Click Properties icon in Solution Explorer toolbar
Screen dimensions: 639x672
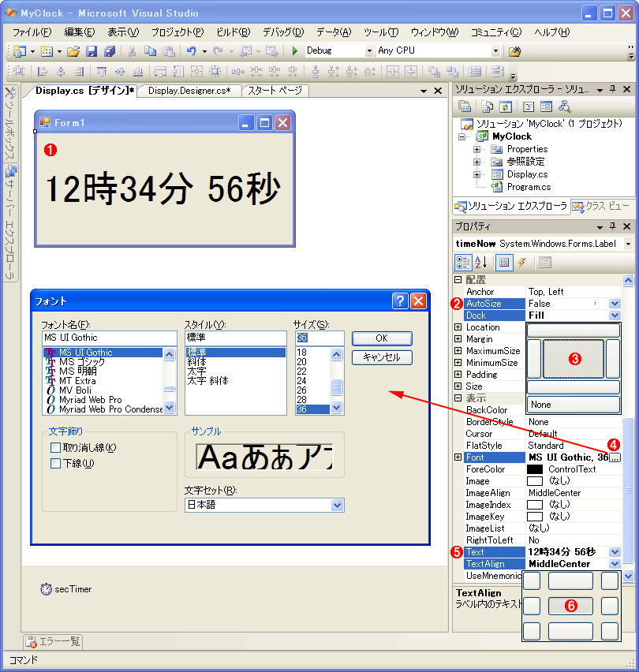click(x=465, y=106)
